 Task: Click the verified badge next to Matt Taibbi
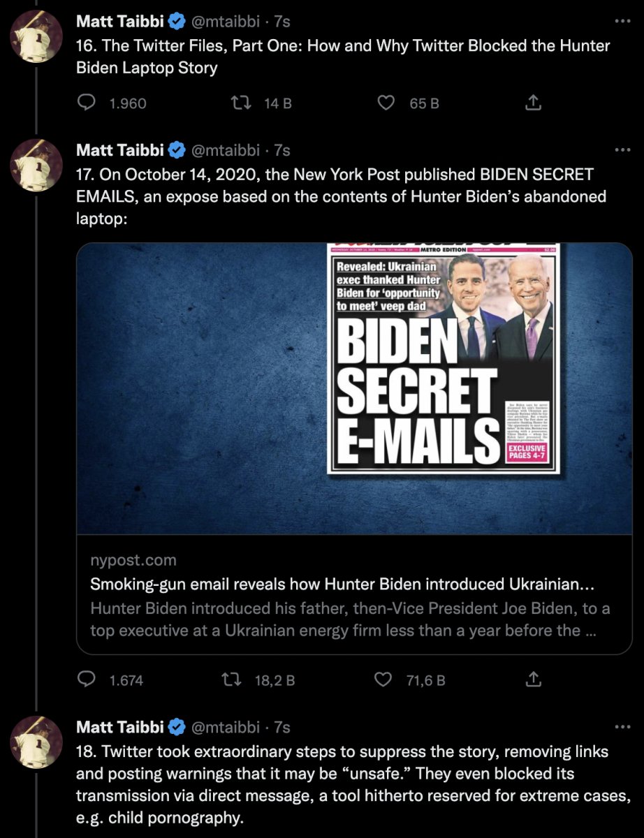[175, 21]
